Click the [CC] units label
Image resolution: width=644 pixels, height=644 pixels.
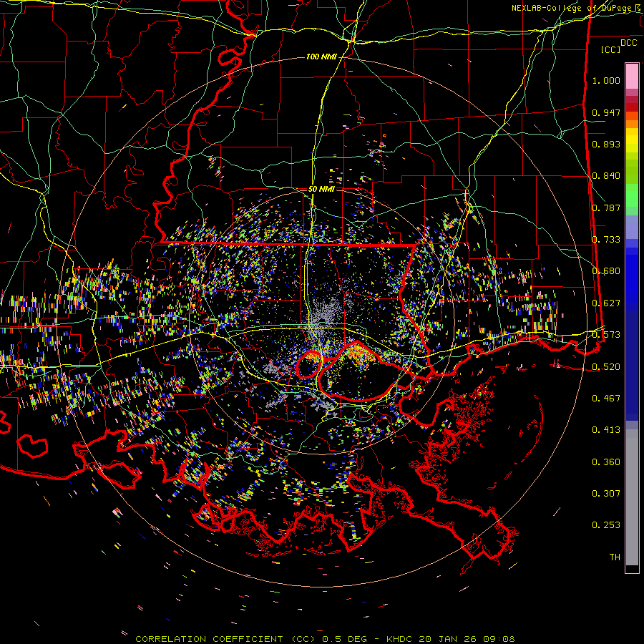point(611,49)
